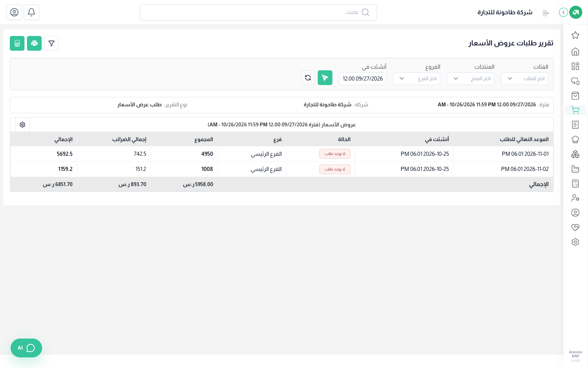Print the quotation requests report
This screenshot has height=368, width=588.
(x=34, y=43)
